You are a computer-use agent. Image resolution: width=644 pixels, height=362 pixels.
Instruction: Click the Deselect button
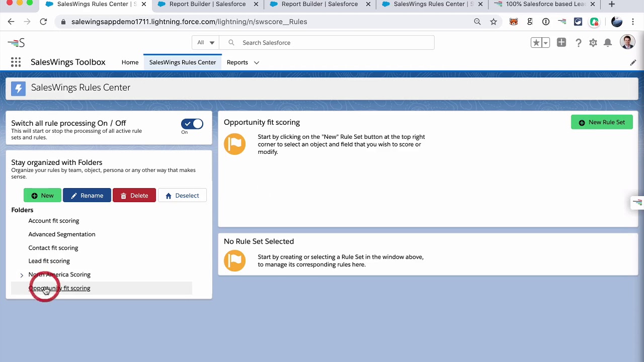coord(182,196)
